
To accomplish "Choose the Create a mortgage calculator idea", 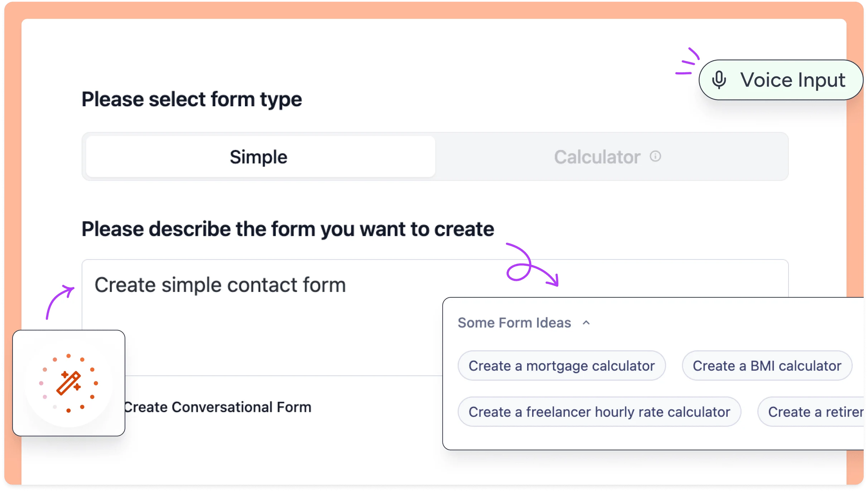I will pos(561,366).
